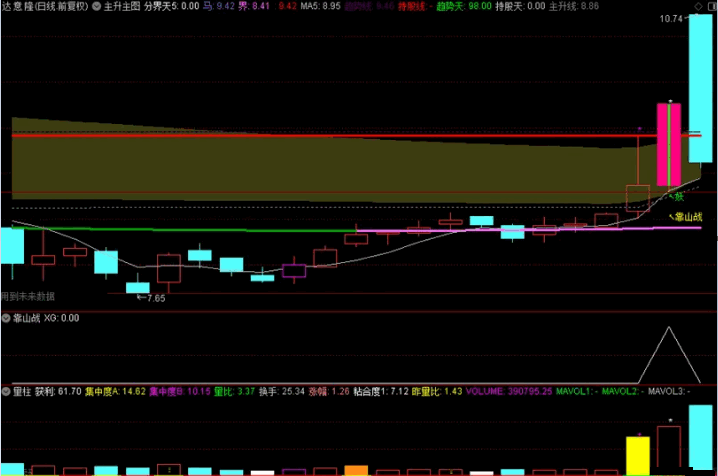Click the 换手: 25.34 readout

282,392
